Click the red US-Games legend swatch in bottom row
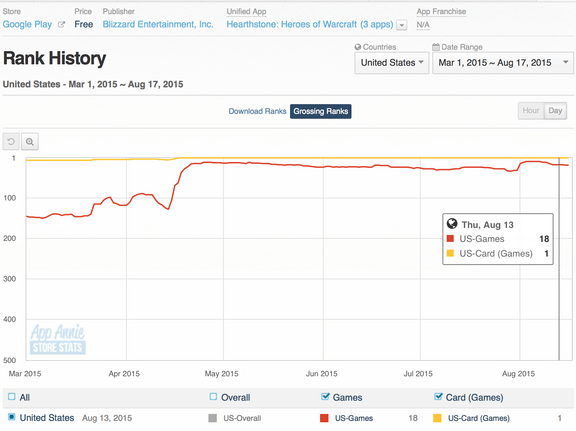 pos(324,418)
